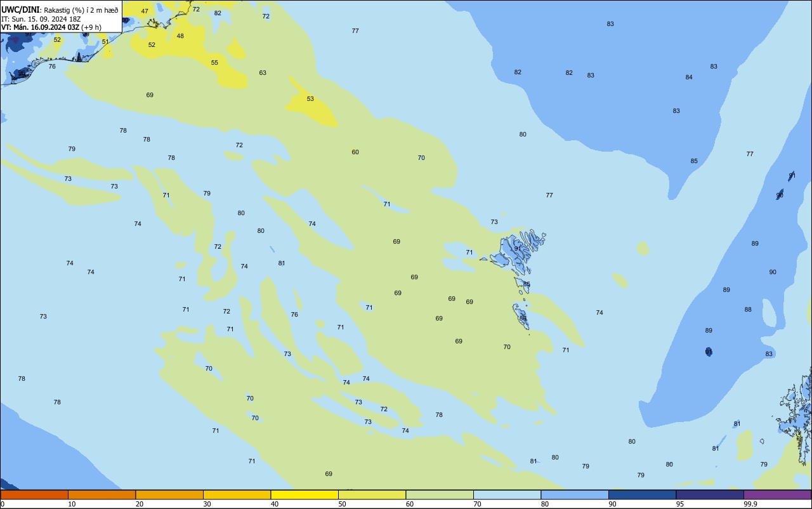Click the medium blue 80–90 legend segment

575,494
